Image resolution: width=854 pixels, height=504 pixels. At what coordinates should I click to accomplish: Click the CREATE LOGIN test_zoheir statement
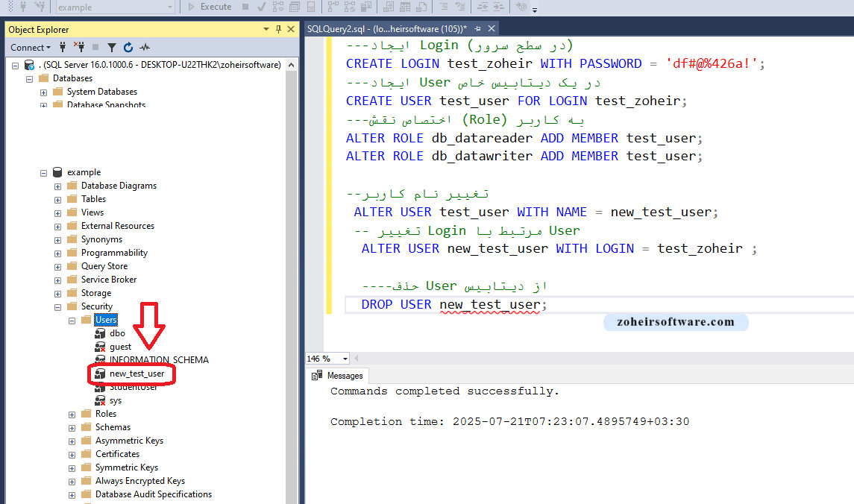(556, 63)
